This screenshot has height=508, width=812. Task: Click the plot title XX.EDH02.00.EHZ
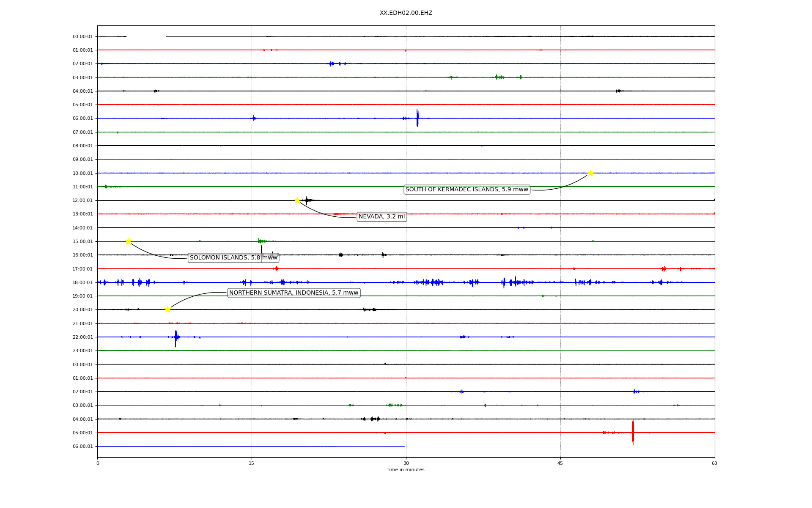pos(406,13)
